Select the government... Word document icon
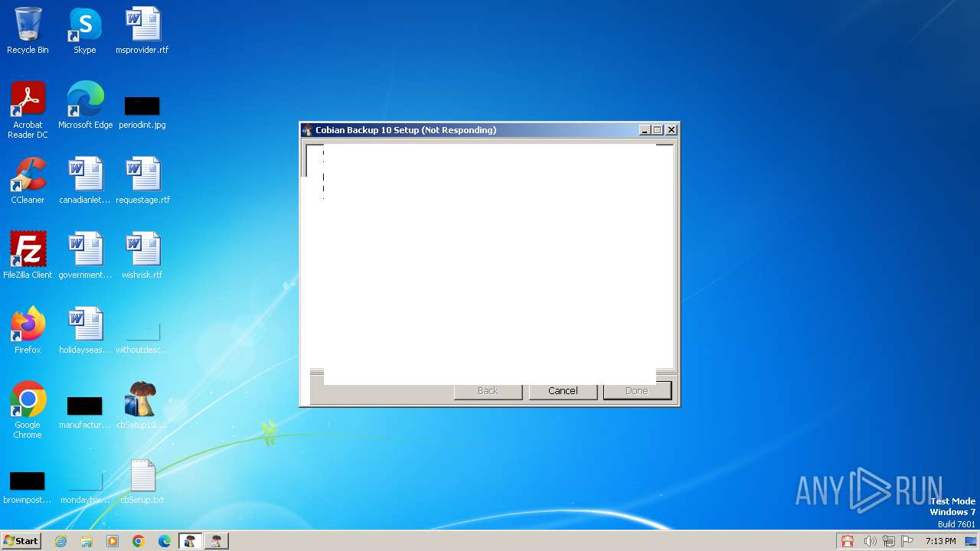 (x=85, y=256)
